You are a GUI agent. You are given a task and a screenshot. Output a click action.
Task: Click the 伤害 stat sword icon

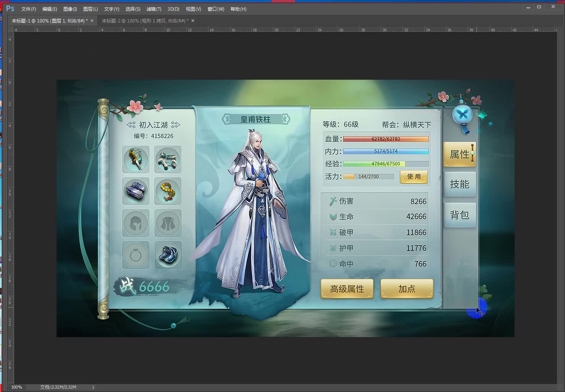tap(333, 201)
